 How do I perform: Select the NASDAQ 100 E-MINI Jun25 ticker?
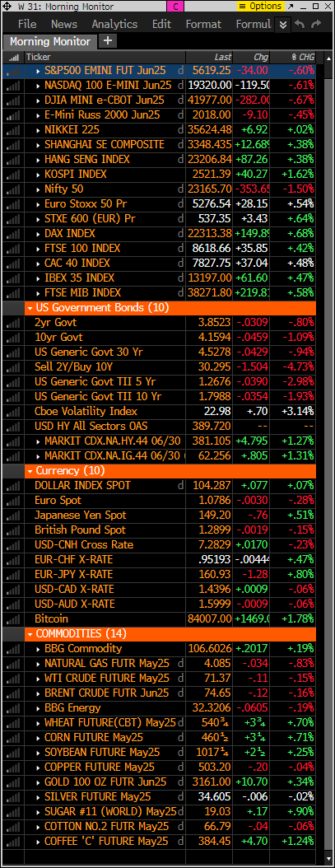[x=108, y=86]
